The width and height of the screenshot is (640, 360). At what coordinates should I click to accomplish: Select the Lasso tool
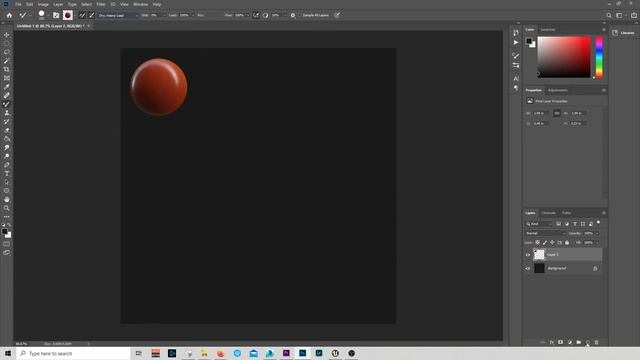tap(7, 52)
